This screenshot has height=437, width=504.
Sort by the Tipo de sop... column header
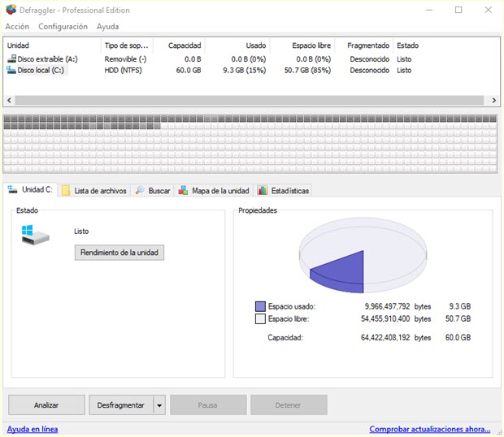pyautogui.click(x=127, y=45)
